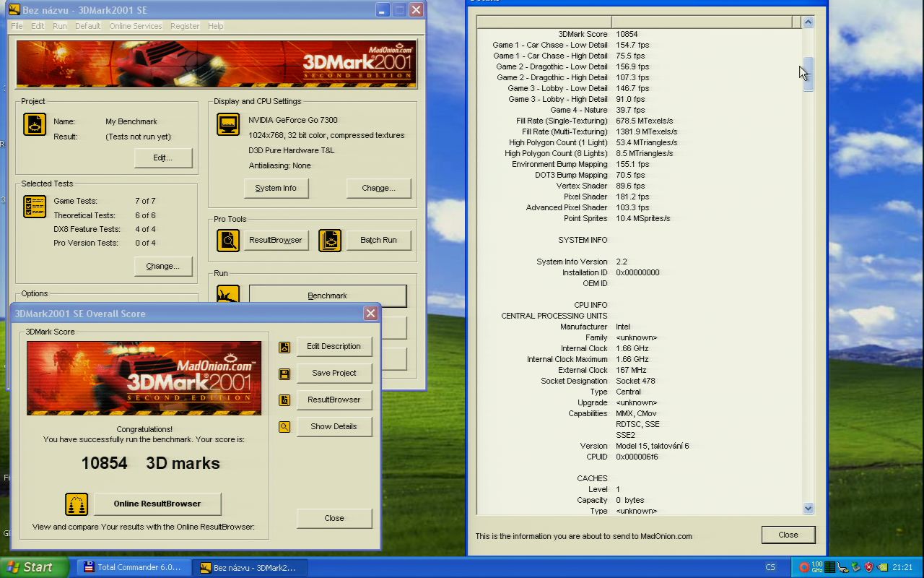The width and height of the screenshot is (924, 578).
Task: Click the Details window vertical scrollbar thumb
Action: coord(808,74)
